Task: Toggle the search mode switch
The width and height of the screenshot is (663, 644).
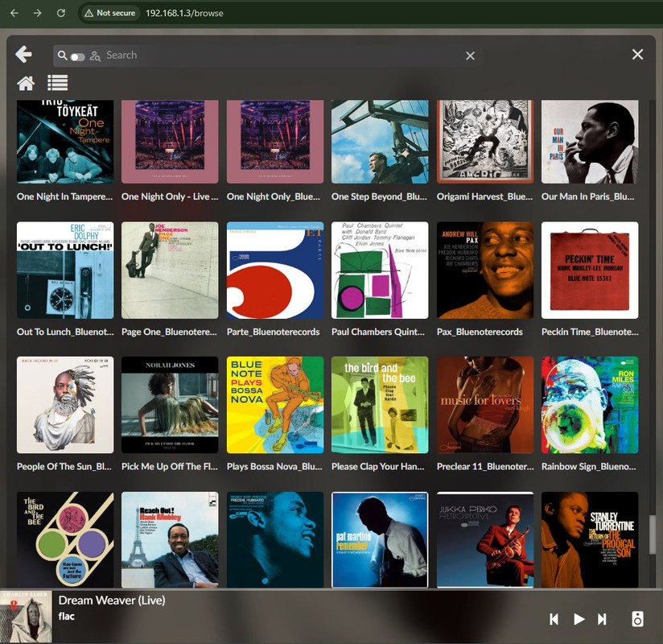Action: pos(78,56)
